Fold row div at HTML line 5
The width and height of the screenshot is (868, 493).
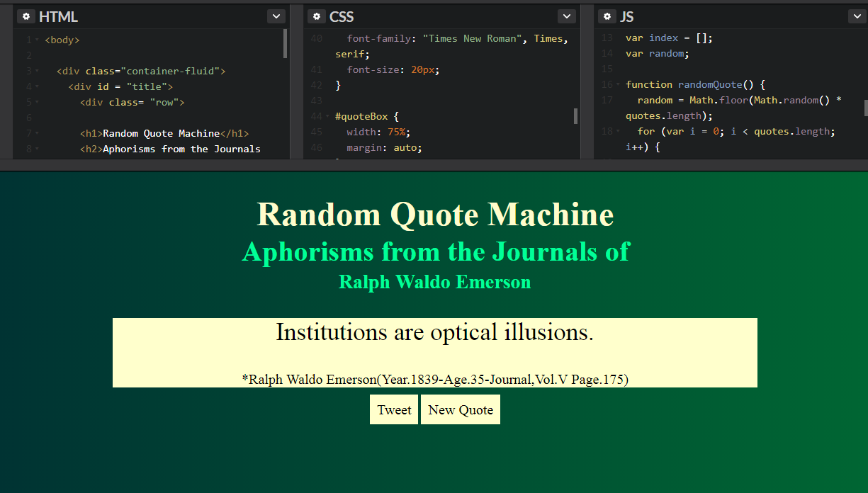[37, 103]
